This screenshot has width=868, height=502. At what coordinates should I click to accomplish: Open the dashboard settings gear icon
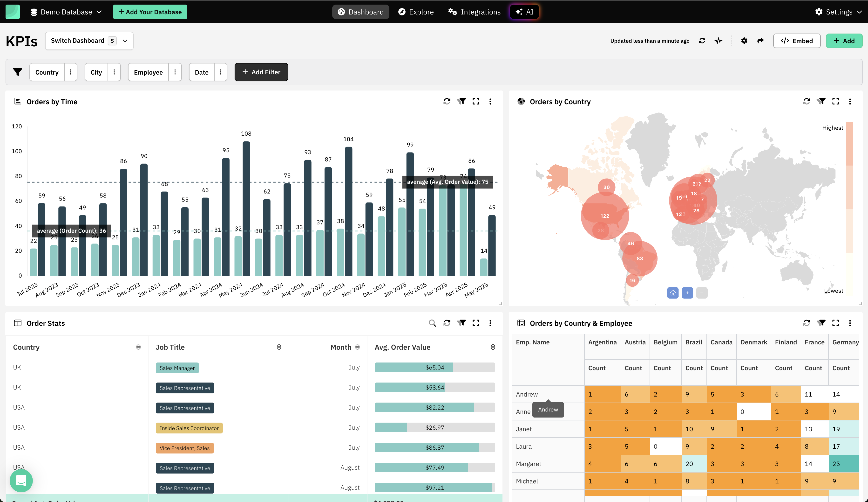(744, 41)
